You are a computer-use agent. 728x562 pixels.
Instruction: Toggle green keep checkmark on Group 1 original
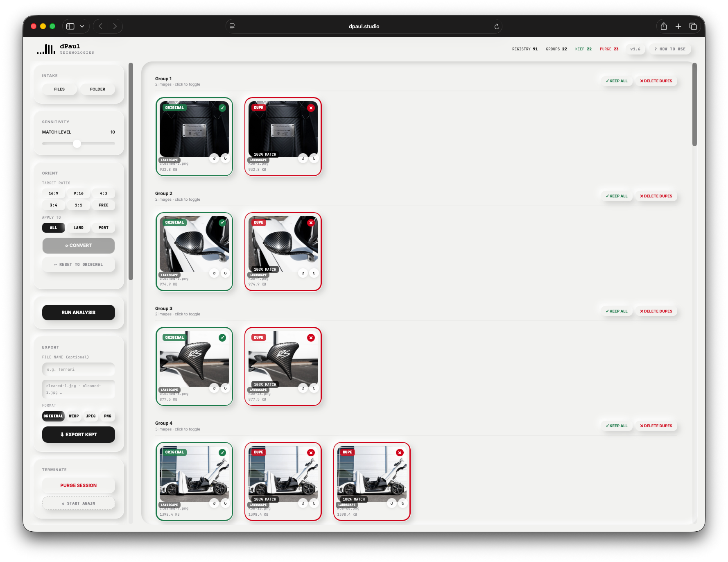point(222,108)
